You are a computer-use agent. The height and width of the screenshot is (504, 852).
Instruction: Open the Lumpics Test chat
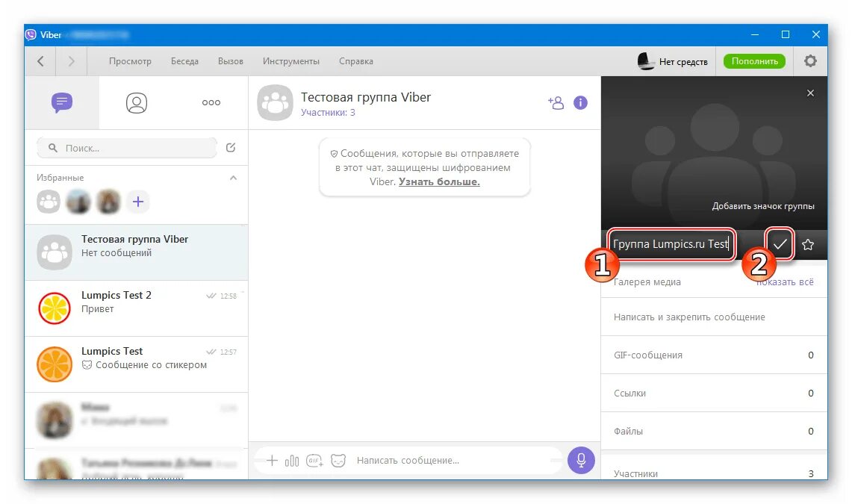click(137, 364)
